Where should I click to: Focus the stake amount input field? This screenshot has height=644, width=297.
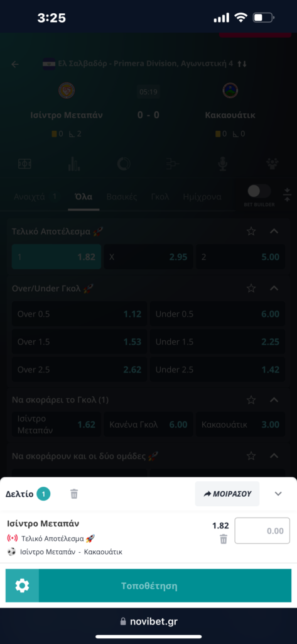pyautogui.click(x=262, y=531)
